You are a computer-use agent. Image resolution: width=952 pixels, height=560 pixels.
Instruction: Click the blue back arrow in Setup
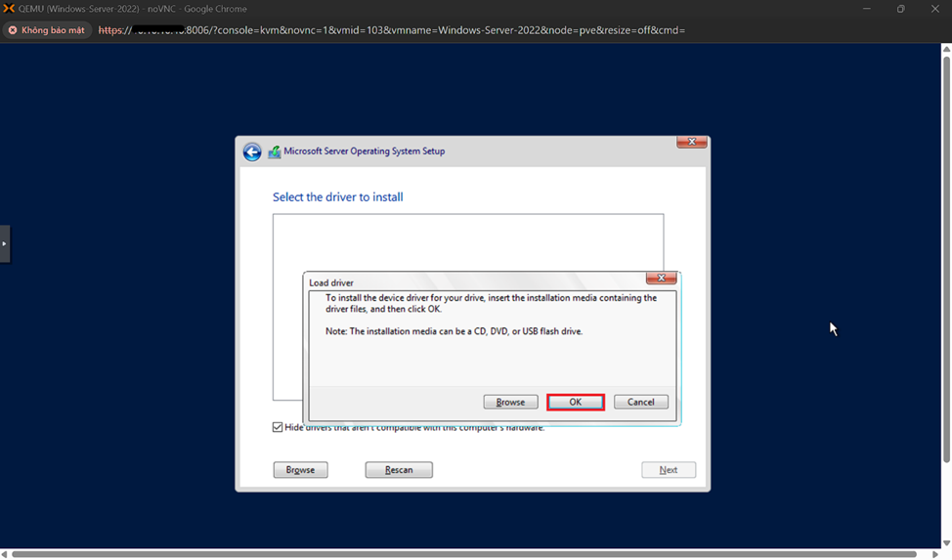click(x=252, y=152)
